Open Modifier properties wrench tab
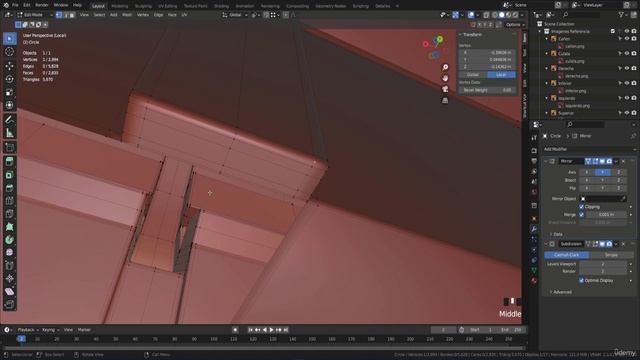The width and height of the screenshot is (640, 360). (x=534, y=229)
